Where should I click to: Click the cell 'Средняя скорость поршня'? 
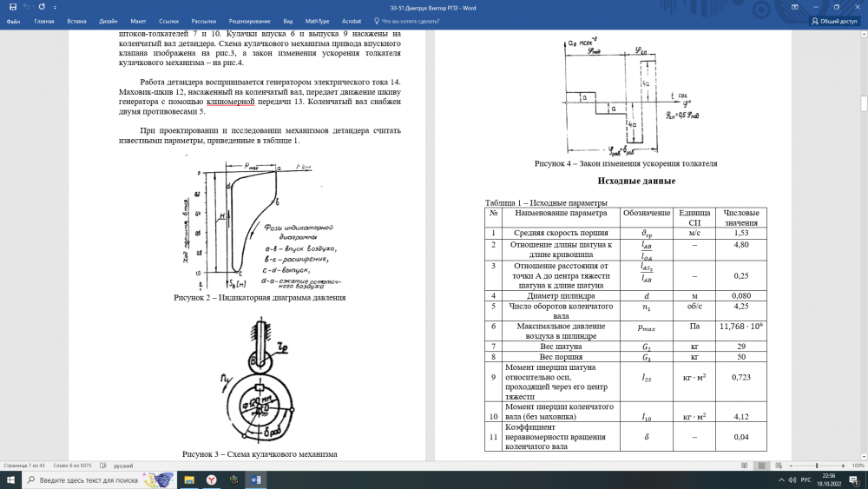coord(561,233)
